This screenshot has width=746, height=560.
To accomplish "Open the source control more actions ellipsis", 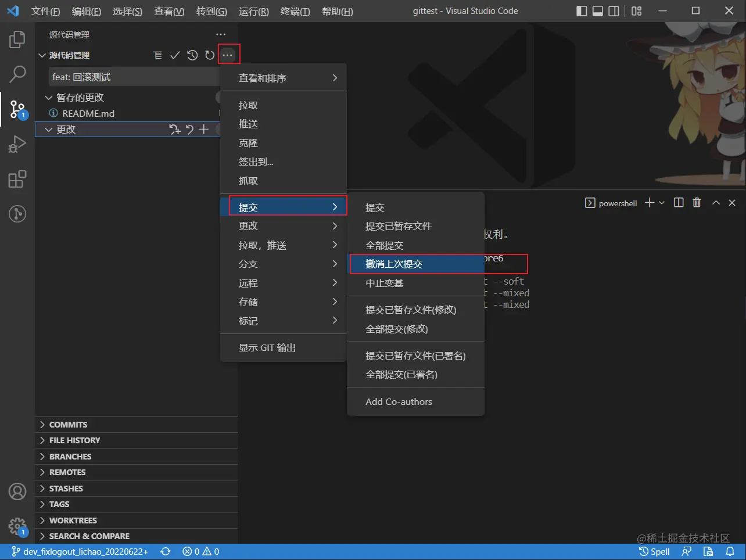I will 227,55.
